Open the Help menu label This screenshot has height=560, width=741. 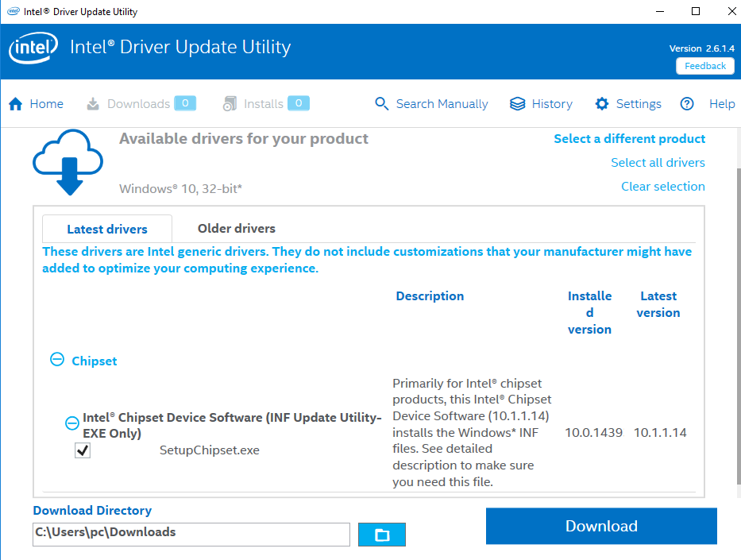pos(722,104)
